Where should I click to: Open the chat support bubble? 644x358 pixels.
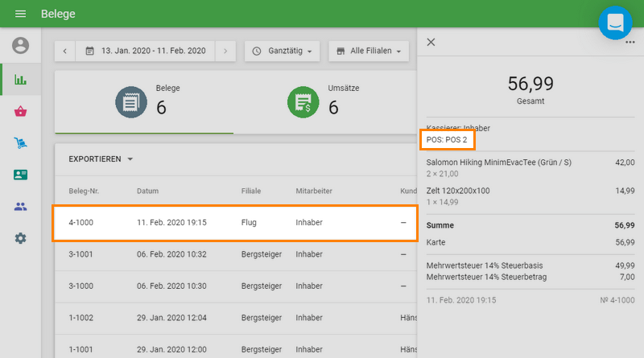(615, 23)
